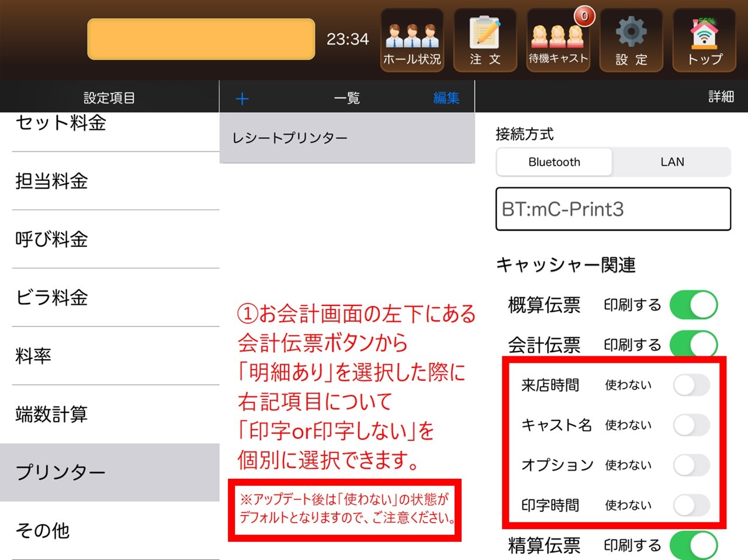Select プリンター in settings menu
This screenshot has width=748, height=560.
point(110,472)
